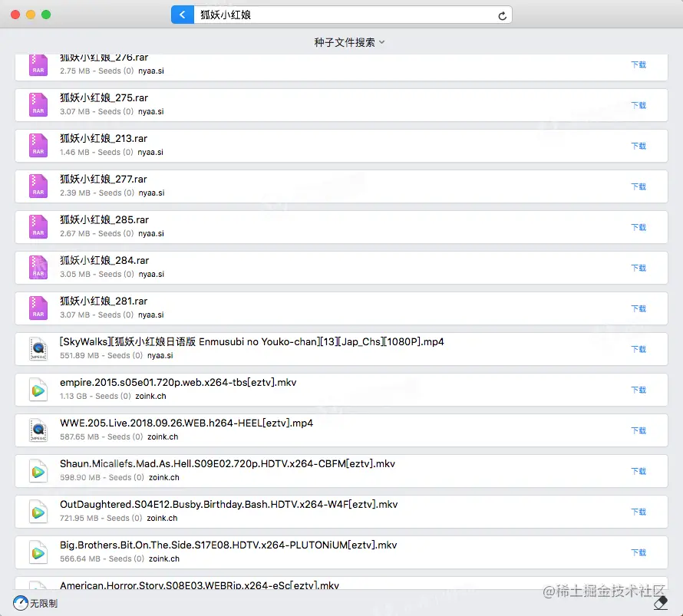The width and height of the screenshot is (683, 616).
Task: Select the title empire.2015.s05e01.720p.web.x264-tbs[eztv].mkv
Action: pos(178,383)
